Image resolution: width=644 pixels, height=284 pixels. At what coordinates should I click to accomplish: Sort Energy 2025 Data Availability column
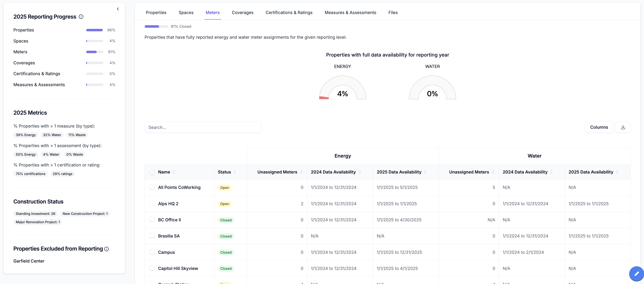(425, 172)
